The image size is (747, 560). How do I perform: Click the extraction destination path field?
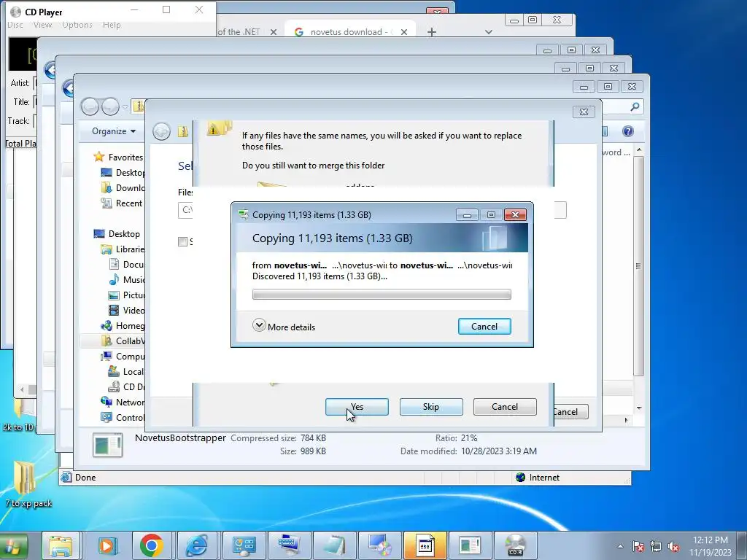click(372, 210)
